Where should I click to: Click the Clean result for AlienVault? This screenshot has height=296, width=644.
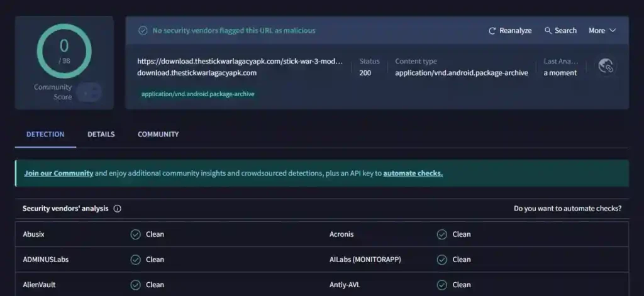point(155,285)
